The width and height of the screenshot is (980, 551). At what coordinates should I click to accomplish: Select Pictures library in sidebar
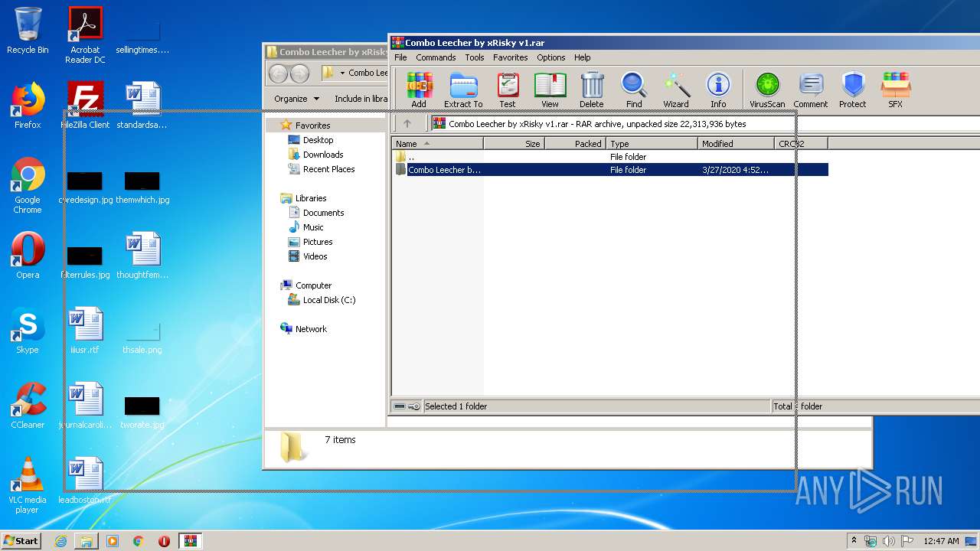317,242
